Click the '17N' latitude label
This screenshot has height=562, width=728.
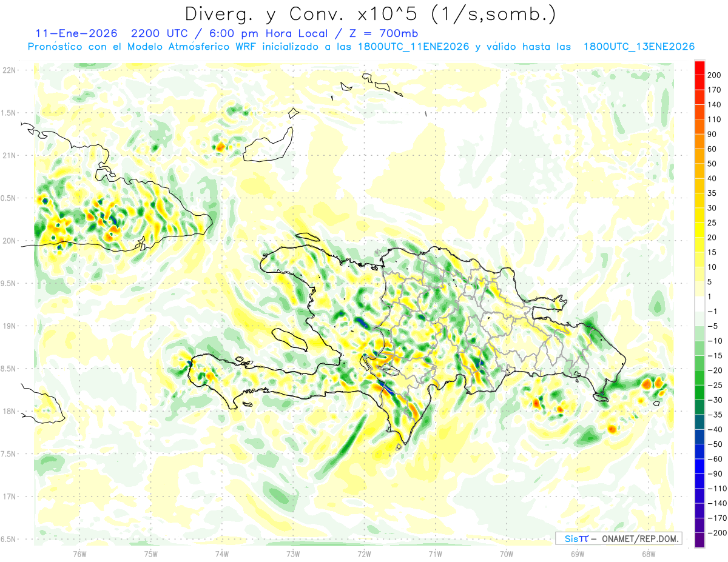tap(8, 497)
